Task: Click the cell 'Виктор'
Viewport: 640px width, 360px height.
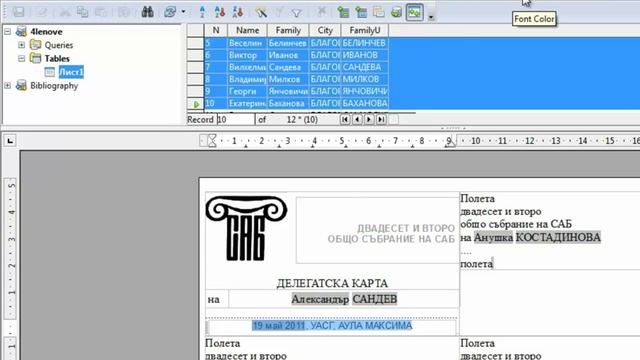Action: pos(247,55)
